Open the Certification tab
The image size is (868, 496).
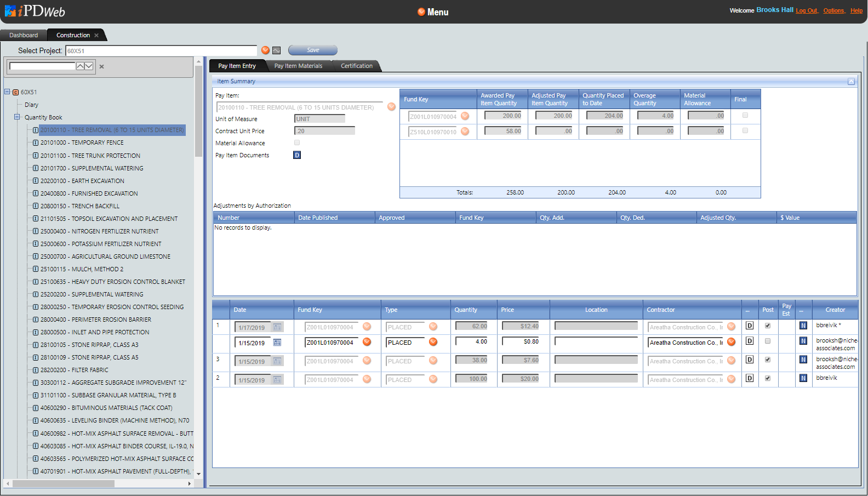click(x=356, y=66)
